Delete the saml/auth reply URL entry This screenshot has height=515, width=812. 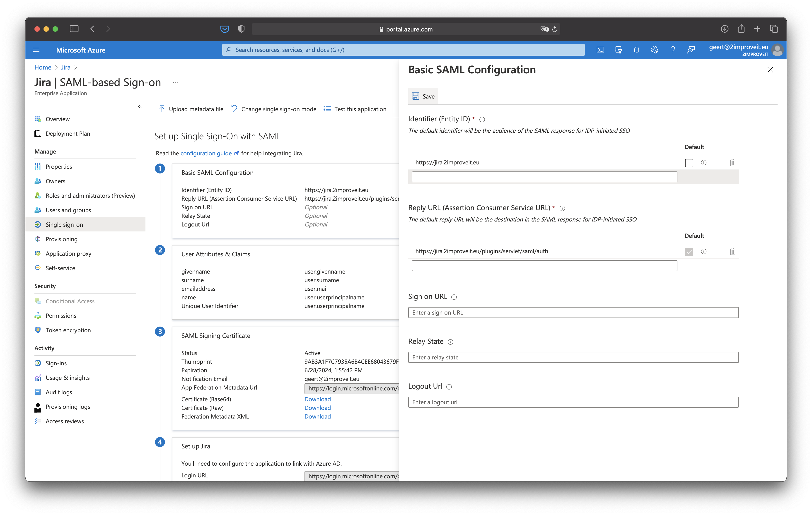(732, 251)
